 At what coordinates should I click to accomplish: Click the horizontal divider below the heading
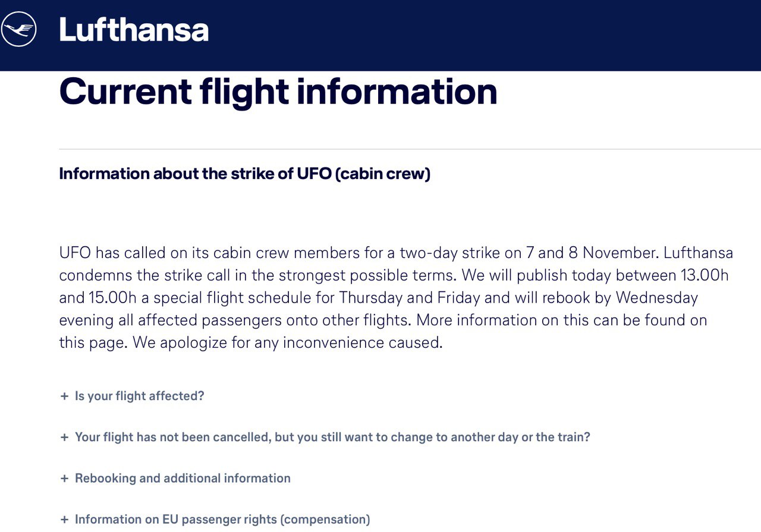click(410, 149)
